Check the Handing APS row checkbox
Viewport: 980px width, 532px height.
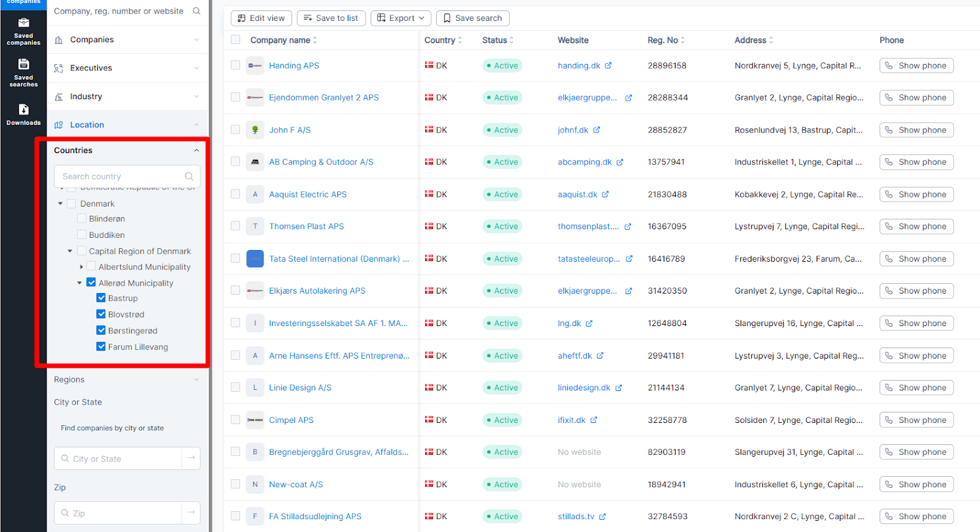(235, 65)
